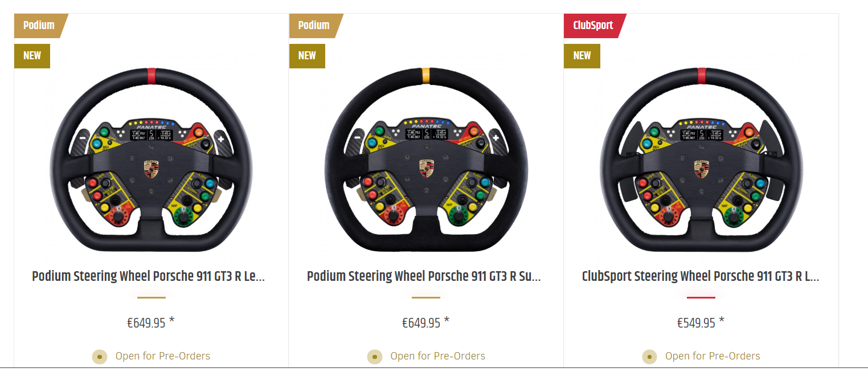Click the red ClubSport badge
Image resolution: width=868 pixels, height=380 pixels.
point(594,26)
